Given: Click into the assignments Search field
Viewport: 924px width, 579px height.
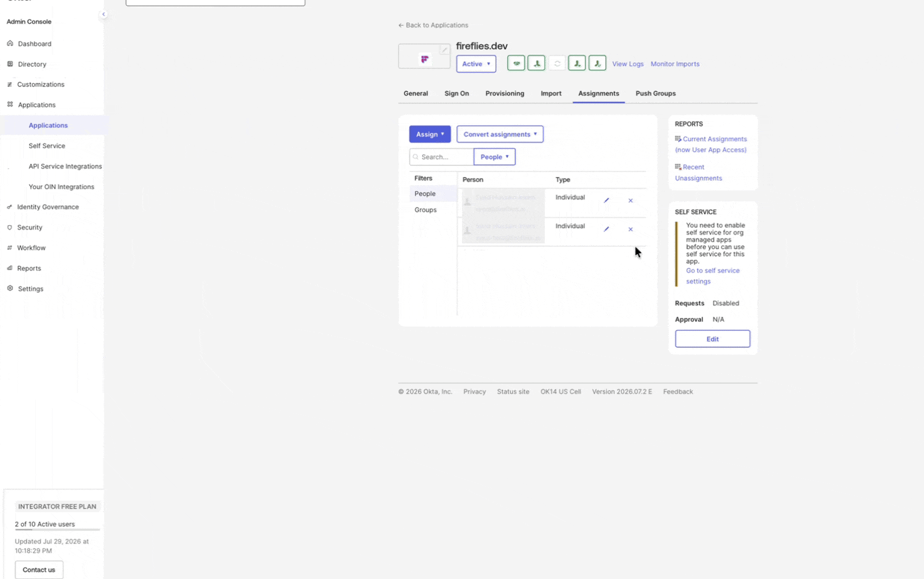Looking at the screenshot, I should 442,157.
